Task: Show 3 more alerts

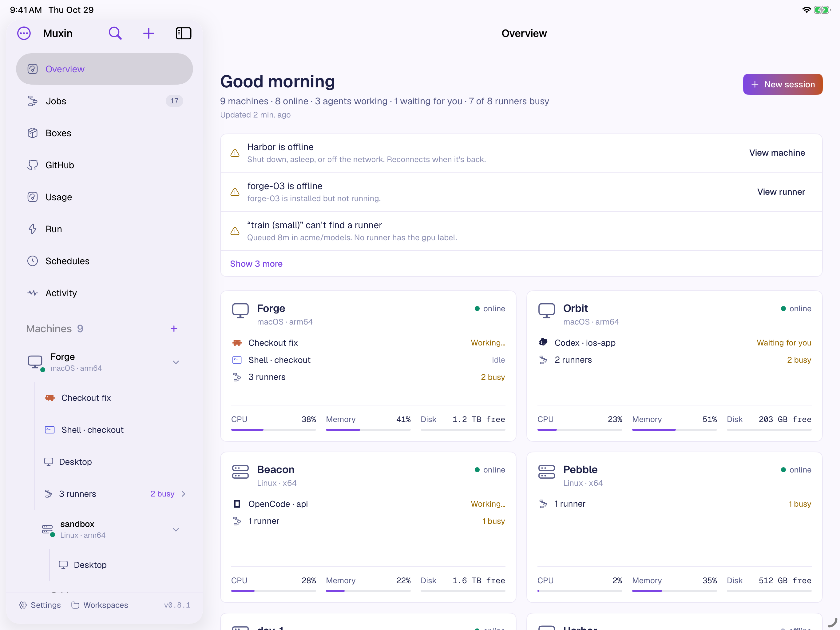Action: 256,264
